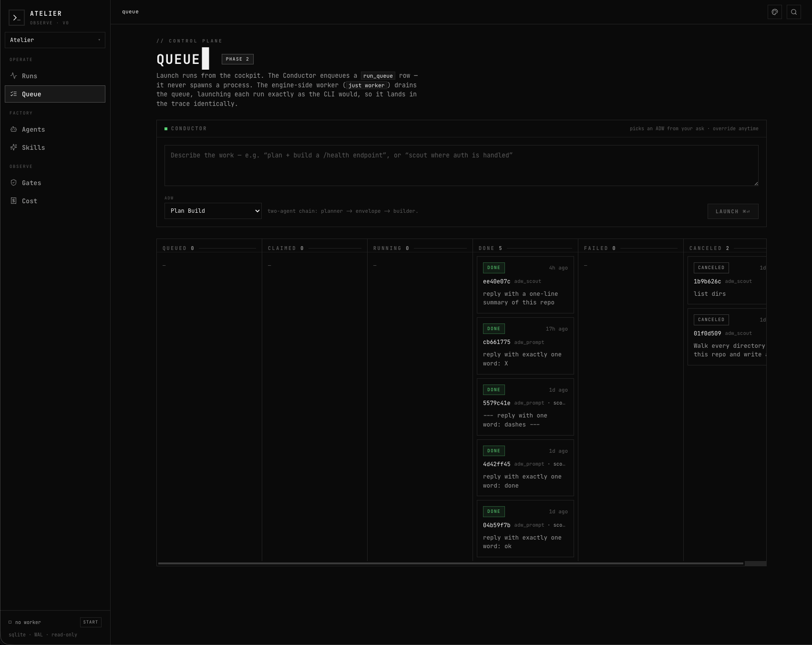Click the PHASE 2 badge
This screenshot has height=645, width=812.
coord(237,59)
